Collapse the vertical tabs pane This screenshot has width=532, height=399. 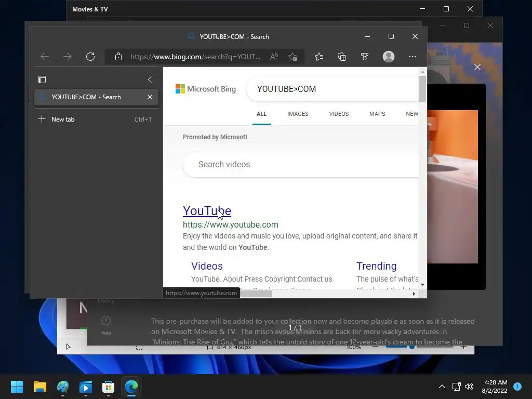(x=150, y=79)
